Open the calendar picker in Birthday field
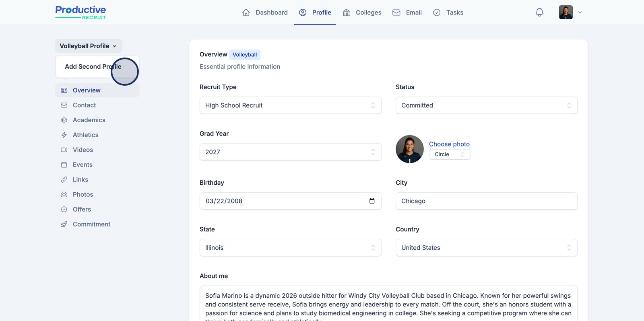The width and height of the screenshot is (644, 321). click(372, 201)
